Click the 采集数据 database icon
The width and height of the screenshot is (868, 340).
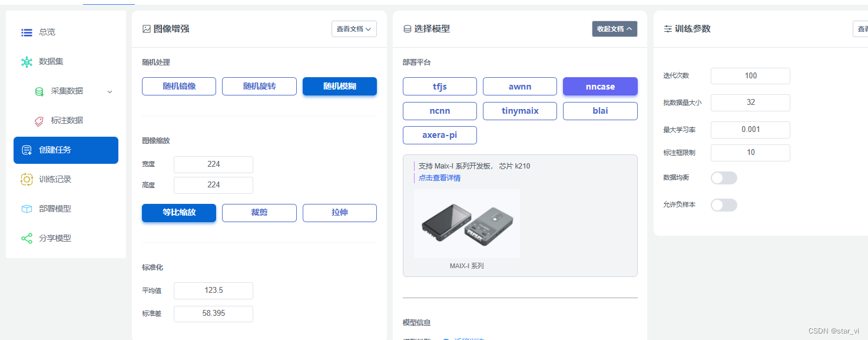39,91
